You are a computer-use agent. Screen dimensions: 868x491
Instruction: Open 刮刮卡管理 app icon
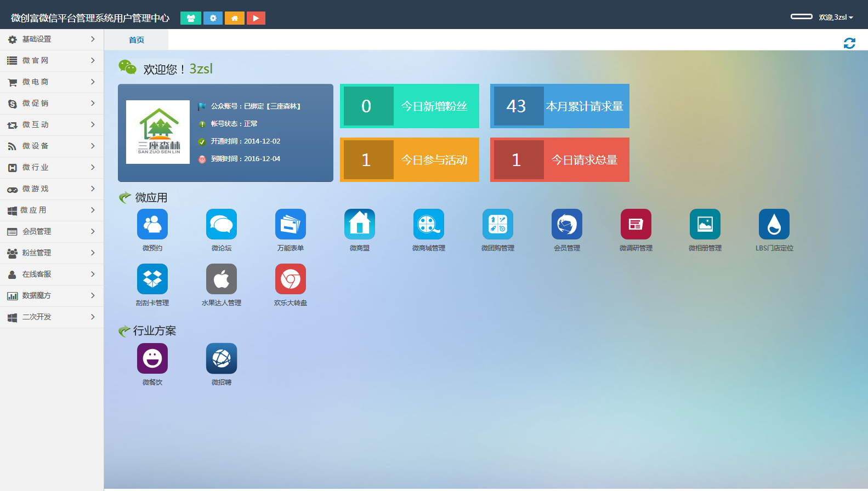(152, 279)
